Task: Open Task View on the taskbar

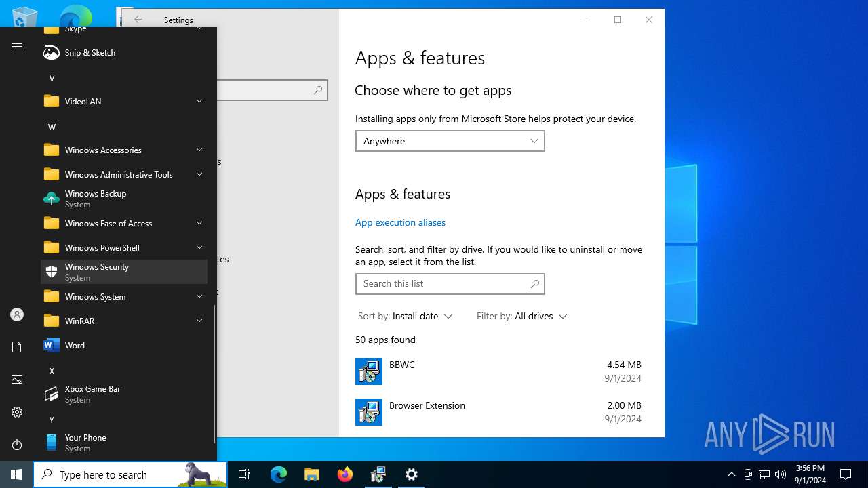Action: [244, 474]
